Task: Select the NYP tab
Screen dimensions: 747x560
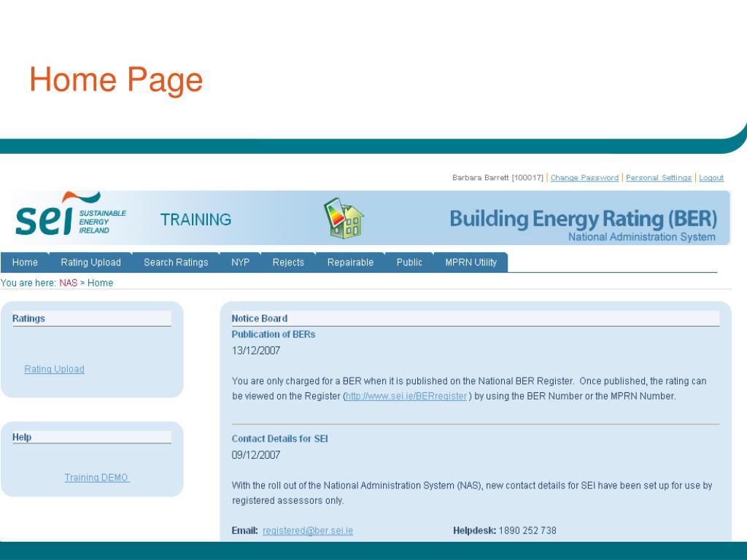Action: coord(240,262)
